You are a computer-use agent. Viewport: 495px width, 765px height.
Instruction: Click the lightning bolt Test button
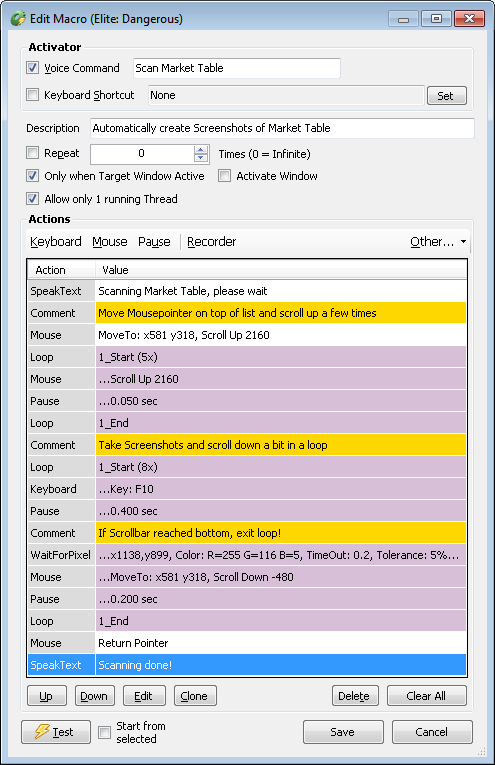(56, 732)
